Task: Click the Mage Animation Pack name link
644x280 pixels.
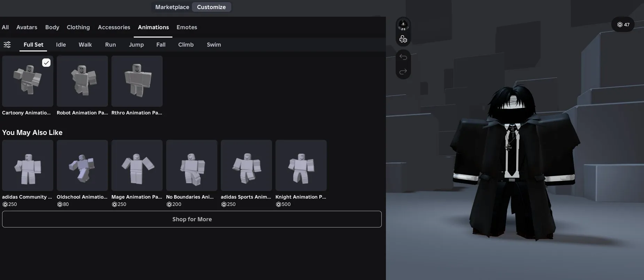Action: (x=137, y=197)
